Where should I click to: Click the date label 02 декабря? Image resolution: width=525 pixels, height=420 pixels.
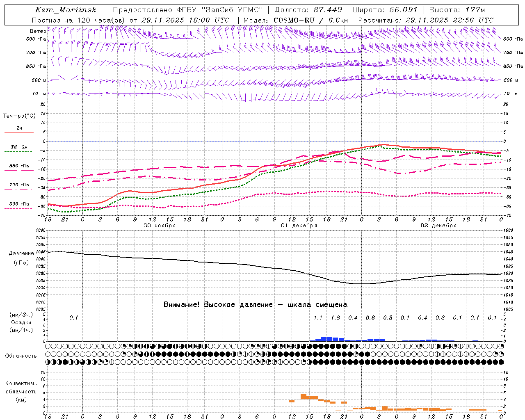(x=438, y=226)
